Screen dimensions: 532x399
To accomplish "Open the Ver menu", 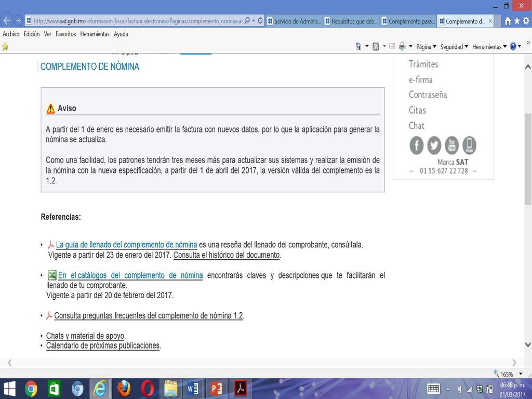I will tap(47, 34).
